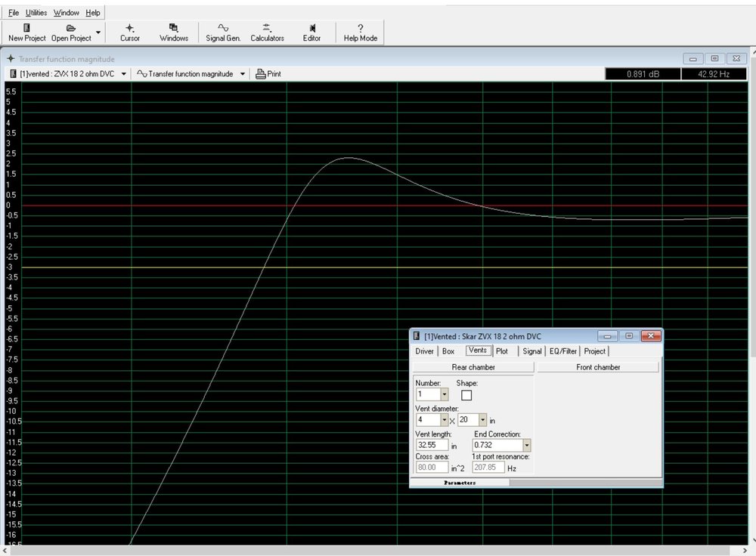Activate the Cursor tool
The image size is (756, 556).
pos(130,32)
